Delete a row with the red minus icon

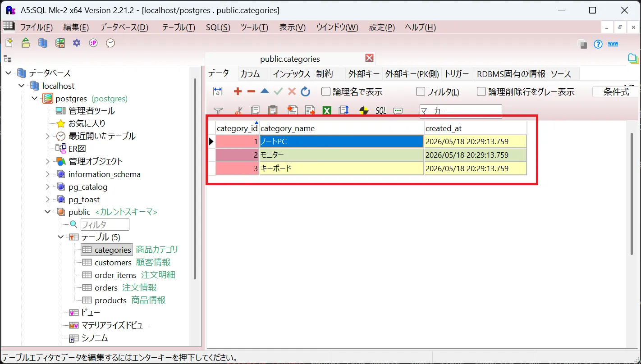[x=251, y=91]
